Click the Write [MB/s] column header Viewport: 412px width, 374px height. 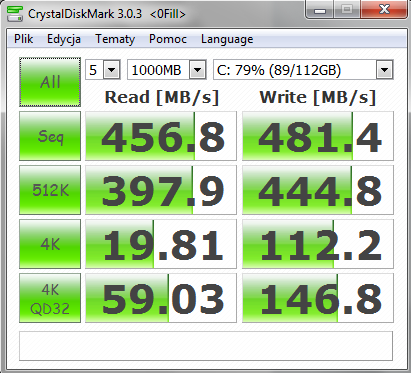click(x=318, y=98)
